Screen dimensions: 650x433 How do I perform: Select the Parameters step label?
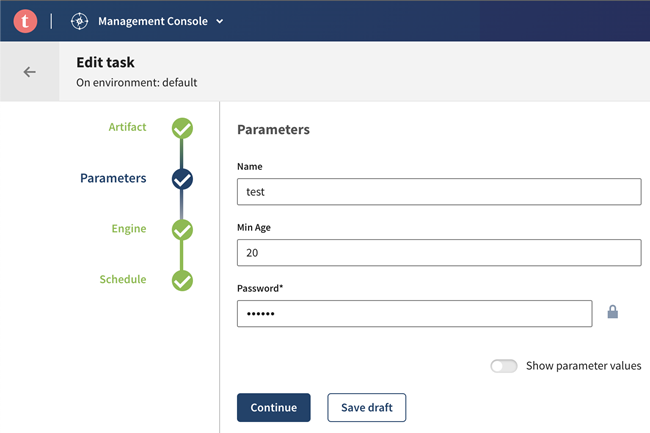coord(113,178)
